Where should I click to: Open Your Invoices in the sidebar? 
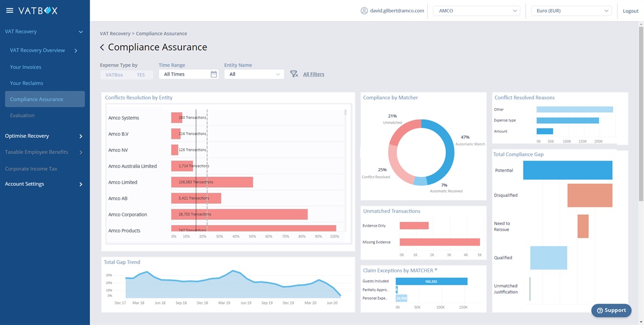point(26,67)
